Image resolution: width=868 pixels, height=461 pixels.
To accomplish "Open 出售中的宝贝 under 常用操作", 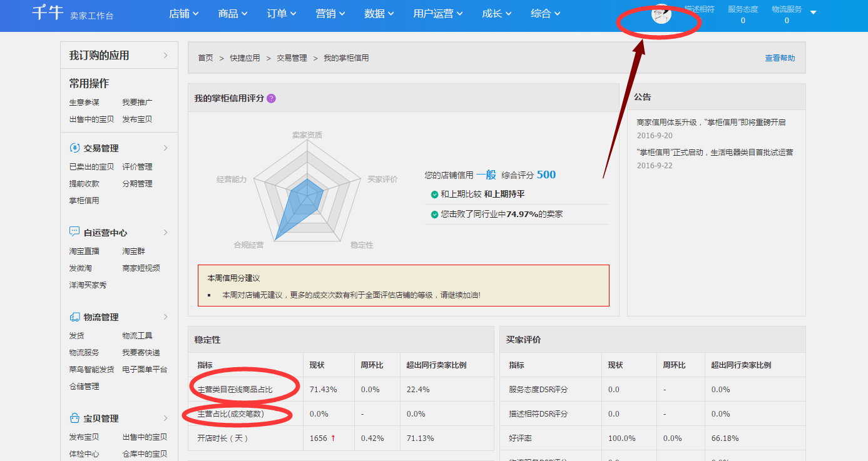I will [x=91, y=119].
